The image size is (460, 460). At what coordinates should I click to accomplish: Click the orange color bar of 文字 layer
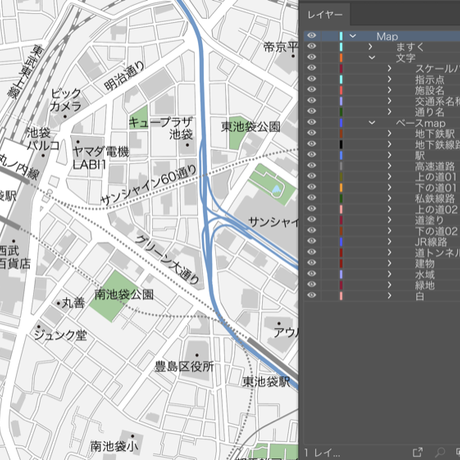click(341, 58)
